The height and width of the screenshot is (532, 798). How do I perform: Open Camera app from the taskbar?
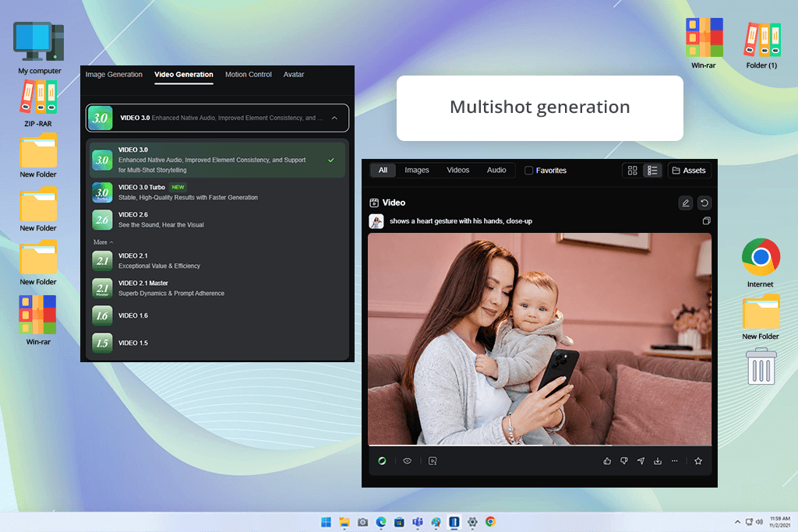coord(362,522)
